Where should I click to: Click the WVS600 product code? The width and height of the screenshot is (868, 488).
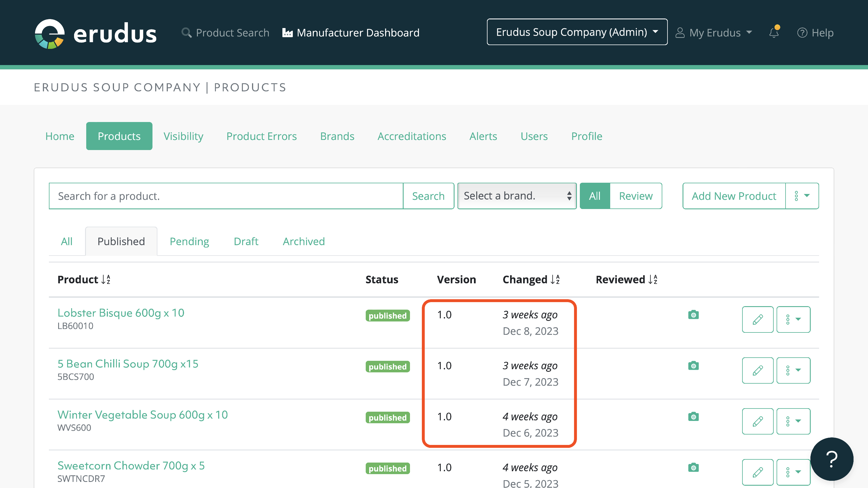click(74, 428)
